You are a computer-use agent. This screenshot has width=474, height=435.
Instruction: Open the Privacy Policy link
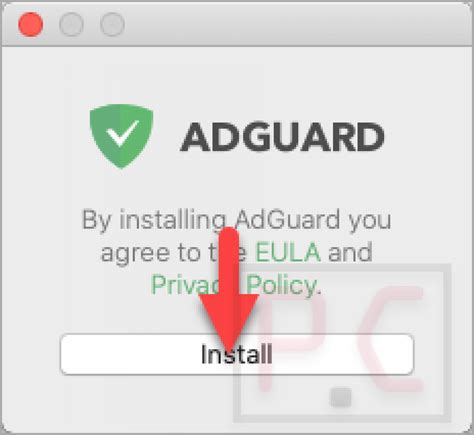click(x=235, y=286)
